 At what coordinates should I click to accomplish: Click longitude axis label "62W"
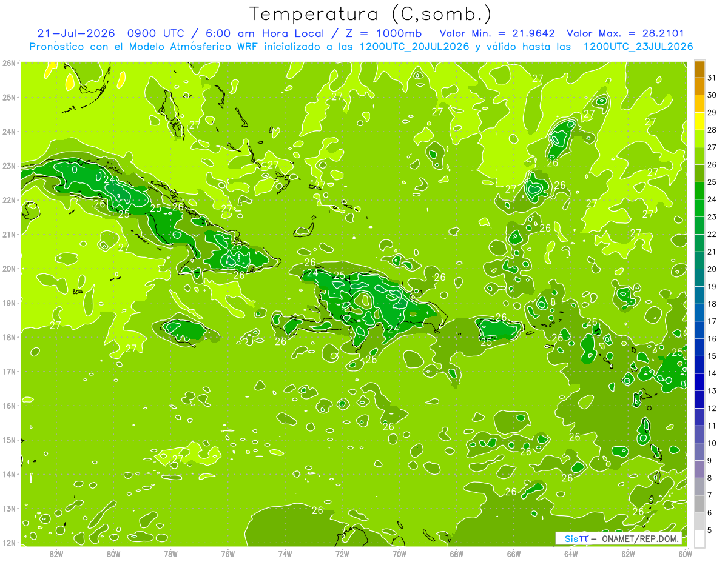(628, 554)
